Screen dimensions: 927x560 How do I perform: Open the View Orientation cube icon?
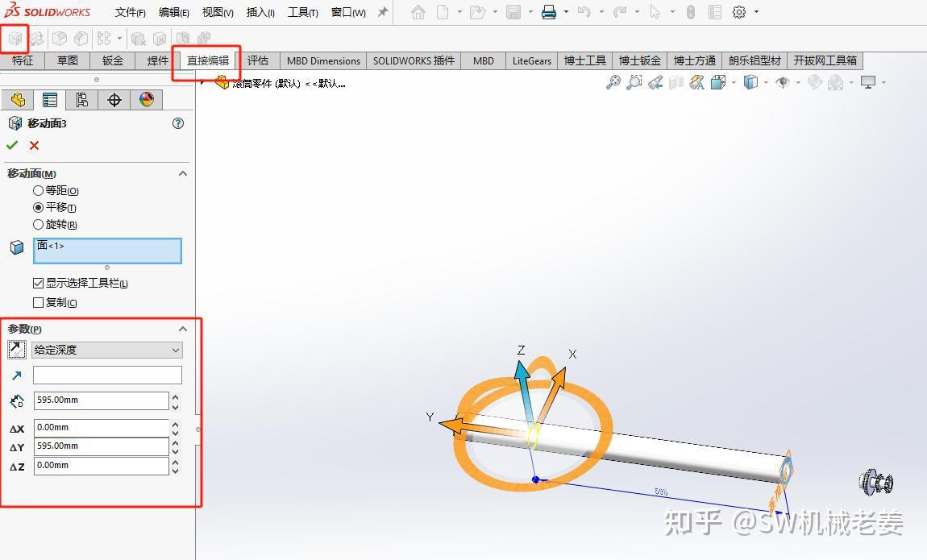point(717,82)
